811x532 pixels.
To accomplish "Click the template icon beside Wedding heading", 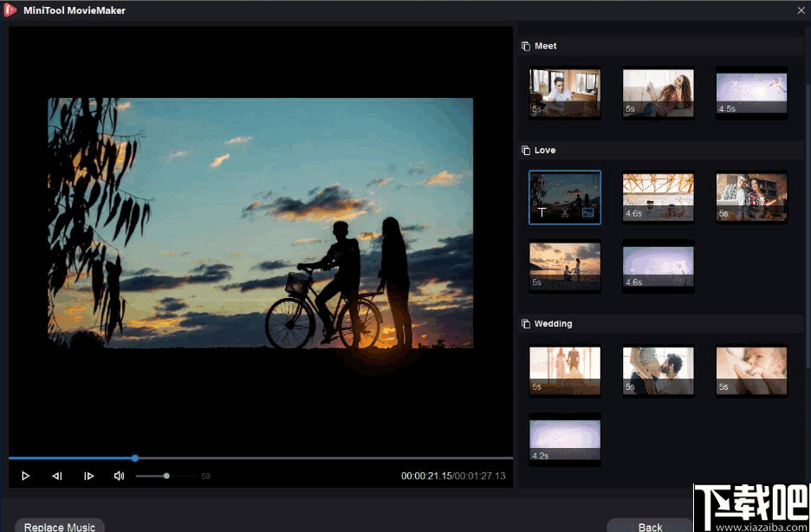I will (526, 323).
